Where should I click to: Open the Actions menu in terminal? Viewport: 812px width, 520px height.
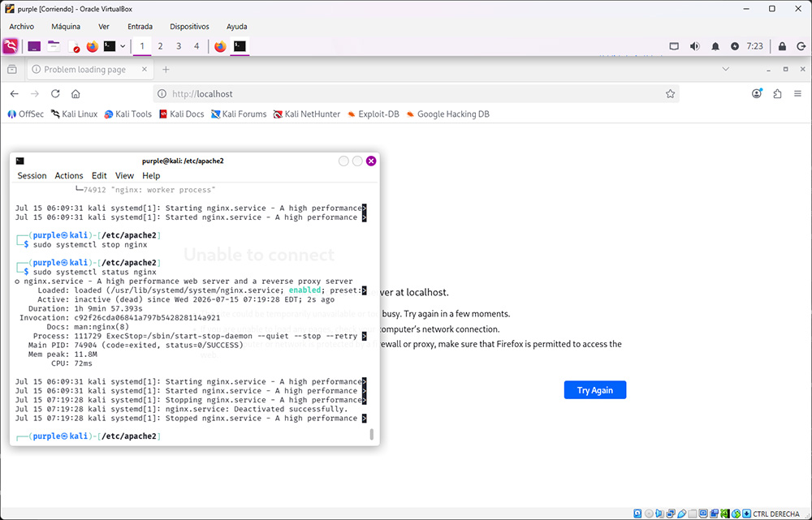69,175
